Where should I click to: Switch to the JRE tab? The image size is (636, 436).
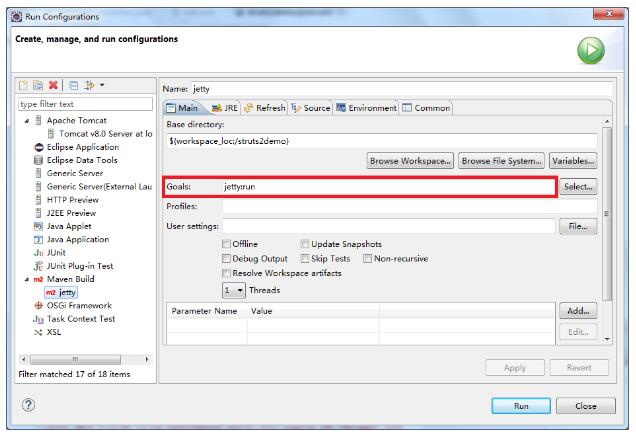point(224,108)
